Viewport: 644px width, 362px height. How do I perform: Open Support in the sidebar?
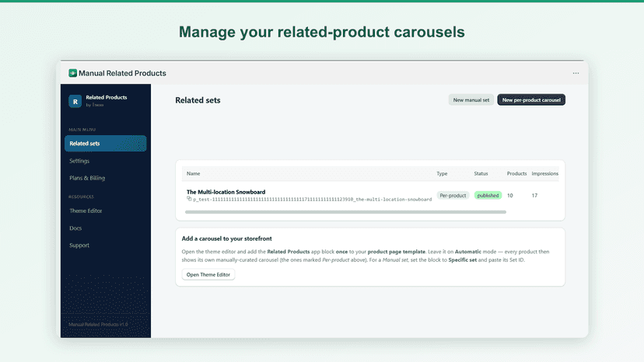click(x=79, y=245)
